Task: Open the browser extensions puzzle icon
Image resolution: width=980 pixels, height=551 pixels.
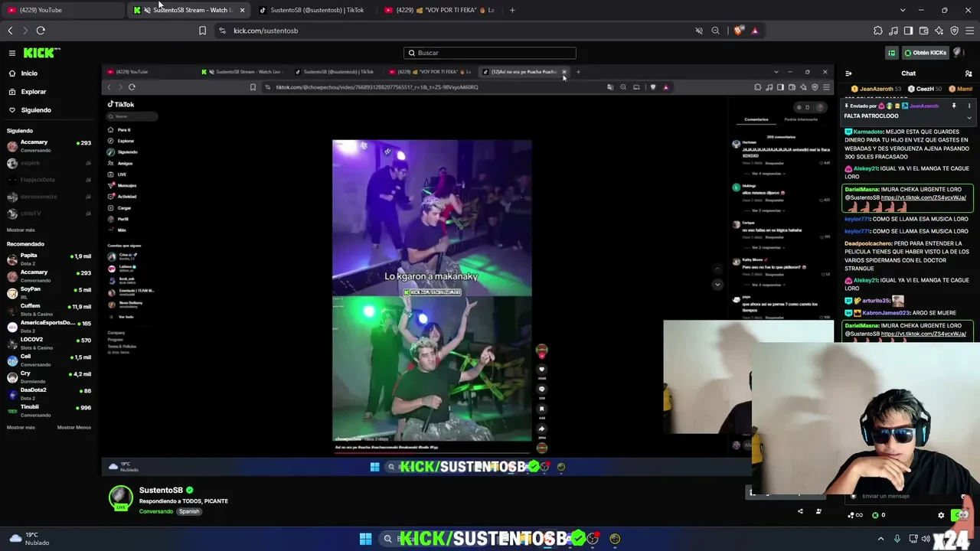Action: click(x=878, y=31)
